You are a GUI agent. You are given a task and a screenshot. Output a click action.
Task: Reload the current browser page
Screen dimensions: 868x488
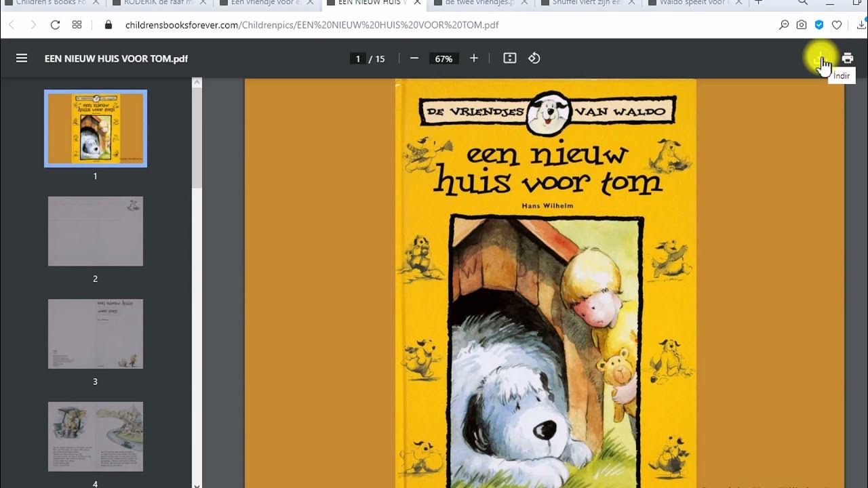click(x=55, y=25)
